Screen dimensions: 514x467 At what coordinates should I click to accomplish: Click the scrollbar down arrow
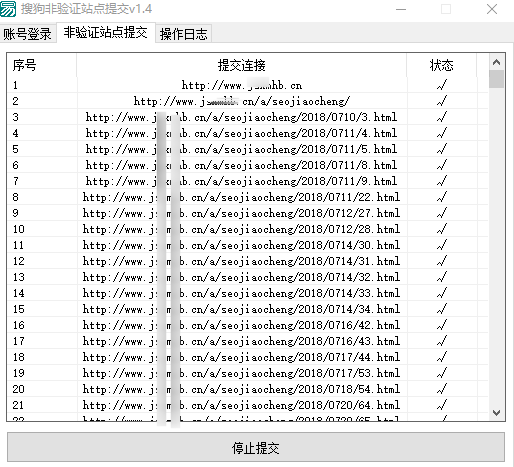point(496,413)
